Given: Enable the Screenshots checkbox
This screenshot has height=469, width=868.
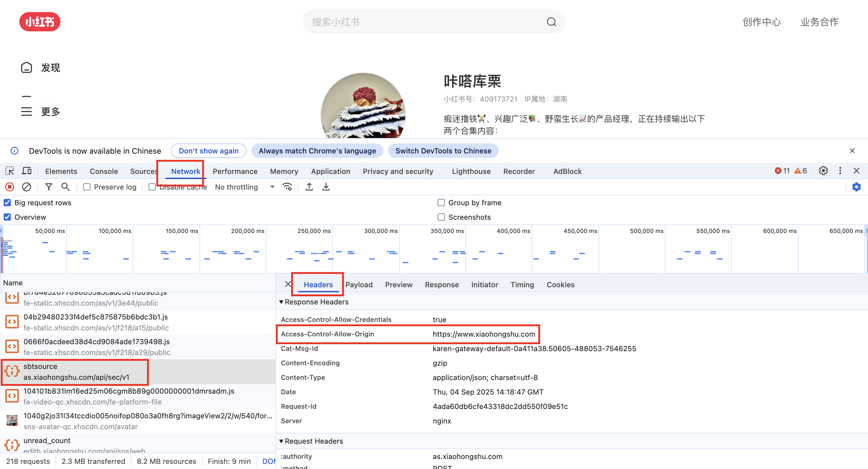Looking at the screenshot, I should click(441, 217).
